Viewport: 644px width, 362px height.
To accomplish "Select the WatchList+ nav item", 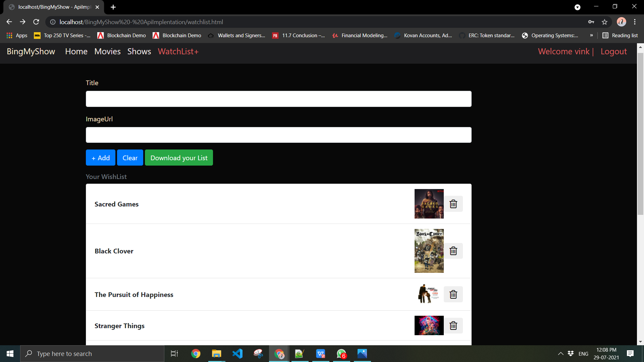I will click(178, 52).
